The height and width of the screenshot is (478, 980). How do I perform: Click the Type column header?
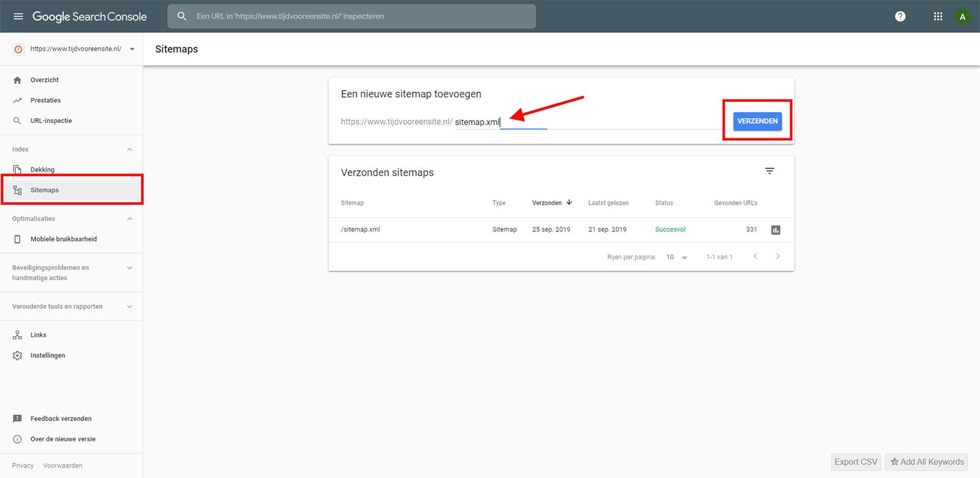pos(499,203)
